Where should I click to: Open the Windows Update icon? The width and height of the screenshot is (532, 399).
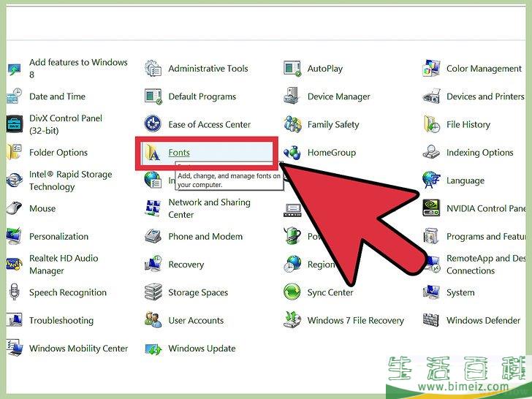153,349
